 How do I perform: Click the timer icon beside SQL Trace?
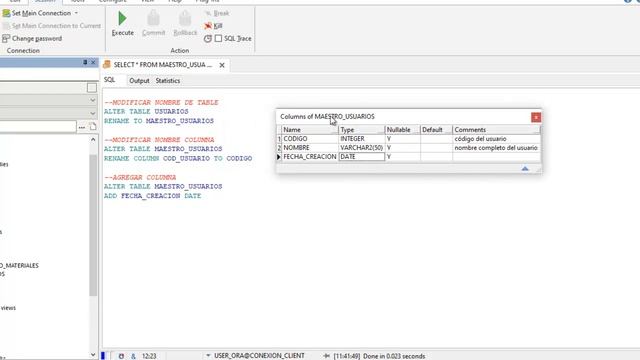208,38
